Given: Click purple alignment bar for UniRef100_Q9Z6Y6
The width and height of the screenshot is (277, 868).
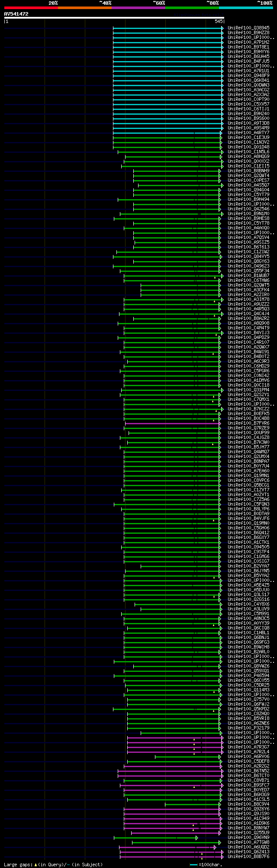Looking at the screenshot, I should pyautogui.click(x=173, y=809).
